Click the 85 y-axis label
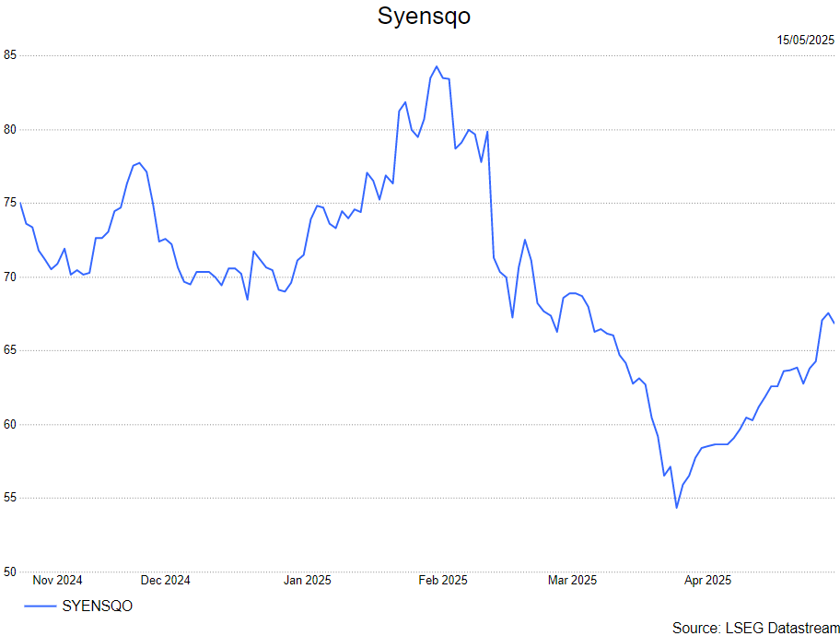This screenshot has height=636, width=840. pyautogui.click(x=9, y=55)
